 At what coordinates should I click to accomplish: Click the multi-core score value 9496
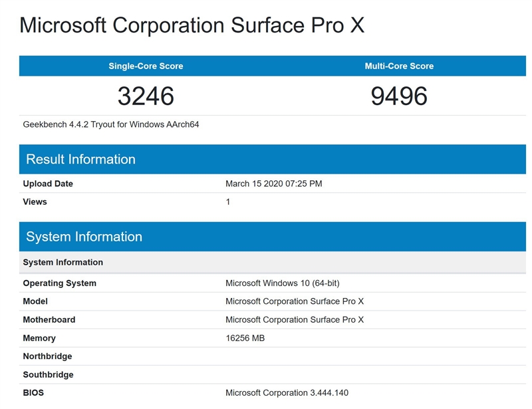point(399,96)
